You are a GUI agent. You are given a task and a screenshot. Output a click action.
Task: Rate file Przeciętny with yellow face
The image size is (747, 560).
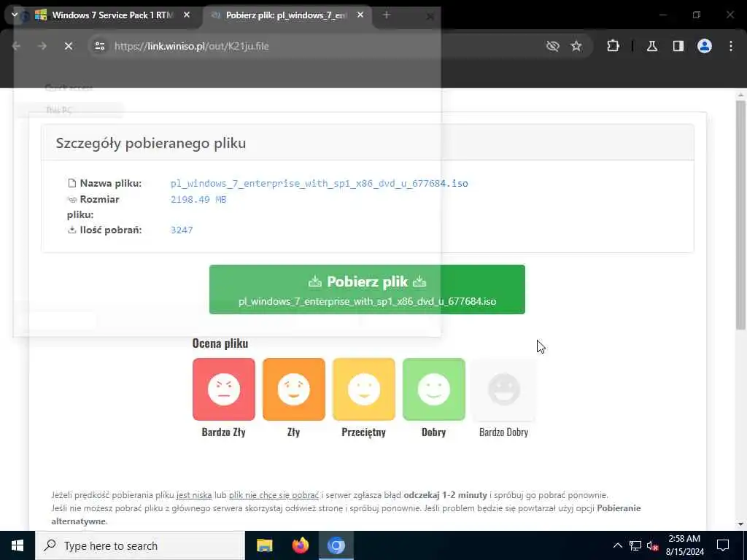[364, 389]
